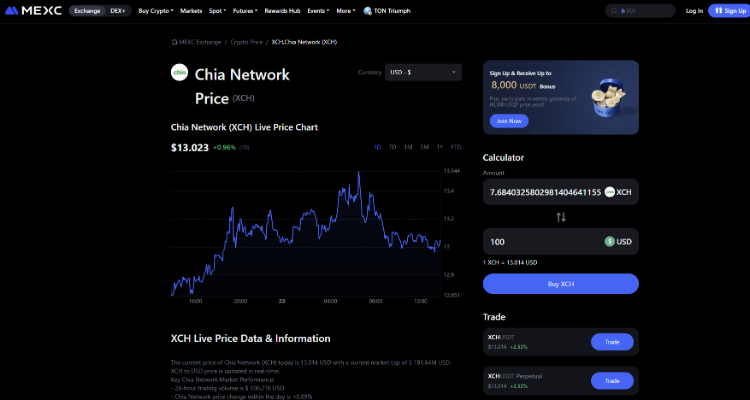Expand the Futures dropdown menu
The image size is (750, 400).
click(245, 11)
